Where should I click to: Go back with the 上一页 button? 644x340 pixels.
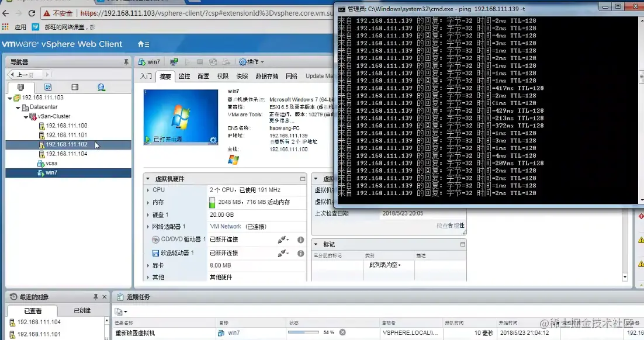pos(26,75)
